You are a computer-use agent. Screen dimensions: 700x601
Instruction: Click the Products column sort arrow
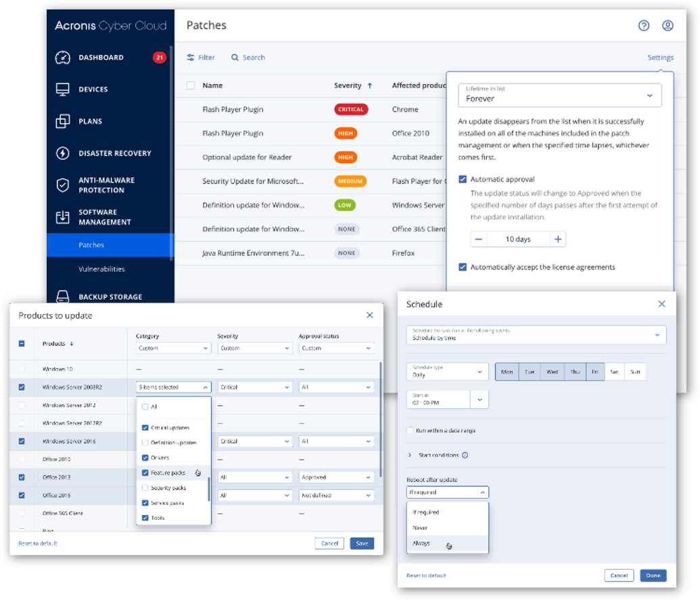72,344
